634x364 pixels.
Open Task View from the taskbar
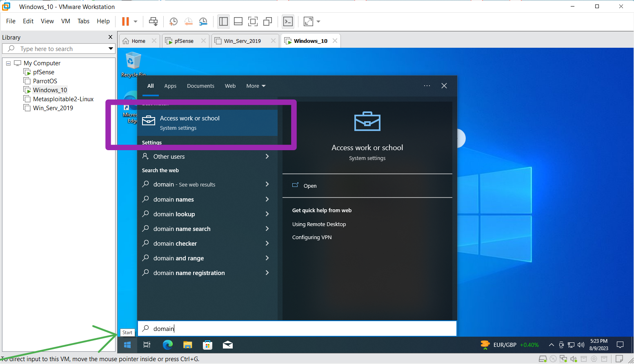(147, 345)
